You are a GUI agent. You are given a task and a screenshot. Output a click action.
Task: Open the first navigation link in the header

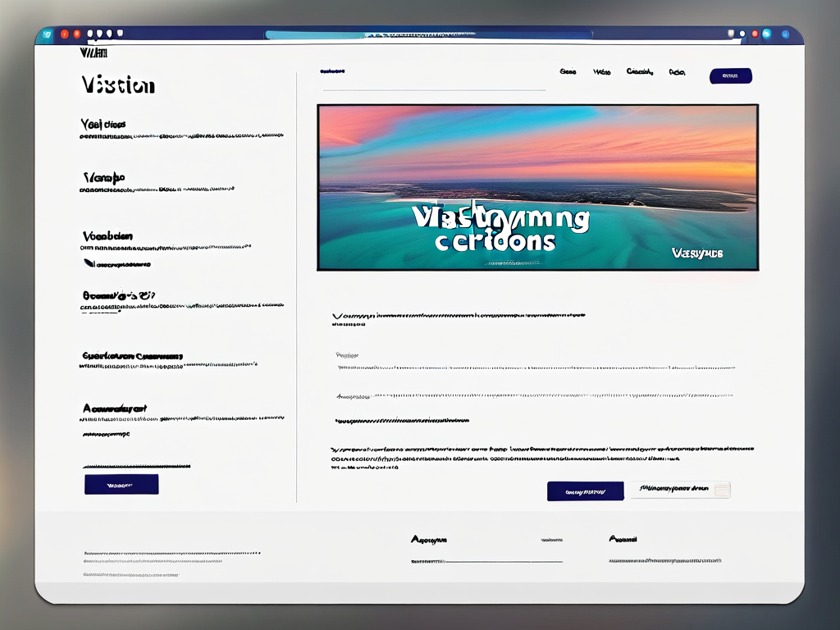click(568, 72)
